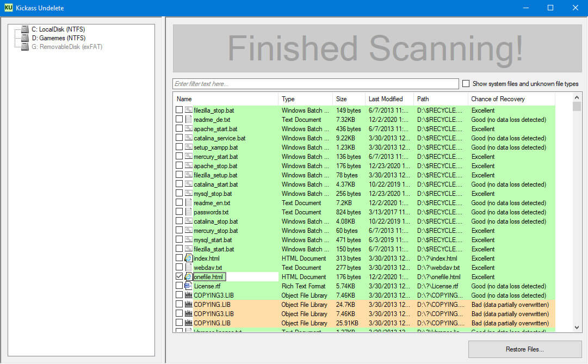
Task: Click the file icon of mysql_stop.bat
Action: pyautogui.click(x=189, y=193)
